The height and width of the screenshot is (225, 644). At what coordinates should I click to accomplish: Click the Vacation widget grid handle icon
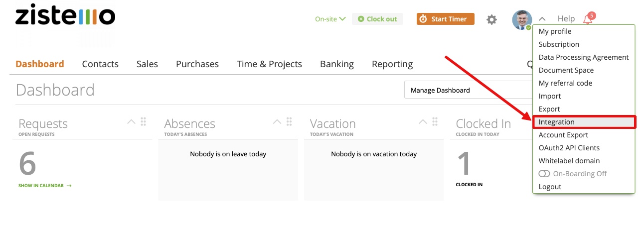coord(435,121)
